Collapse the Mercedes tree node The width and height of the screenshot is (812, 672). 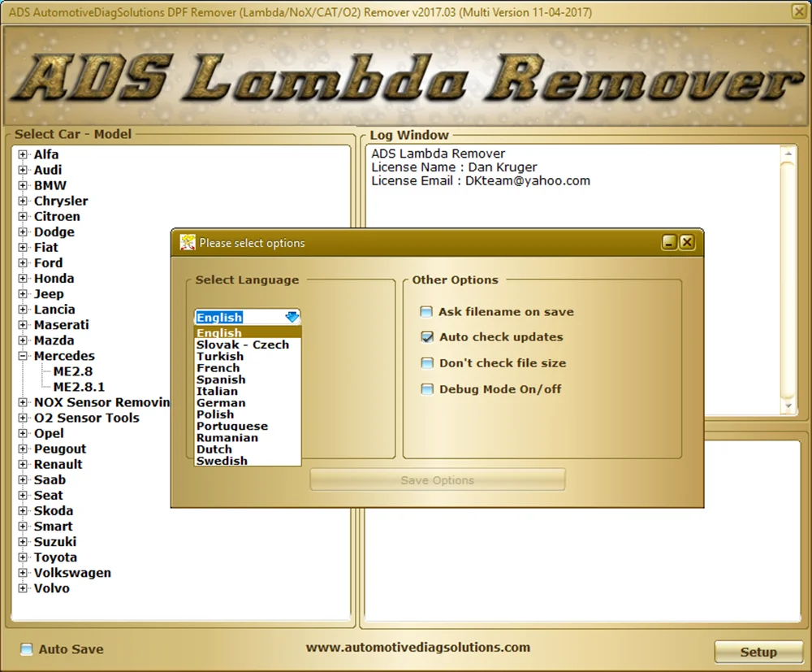tap(22, 356)
